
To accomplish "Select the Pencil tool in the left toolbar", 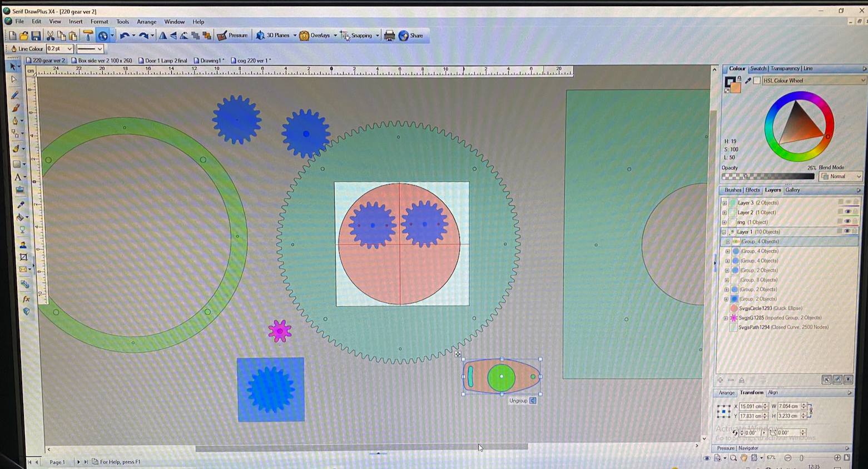I will coord(16,93).
